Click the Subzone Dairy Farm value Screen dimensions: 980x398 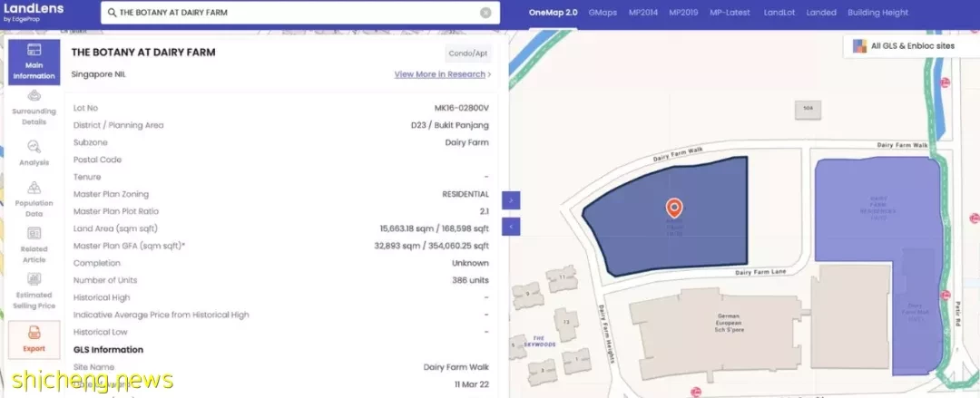pos(467,142)
